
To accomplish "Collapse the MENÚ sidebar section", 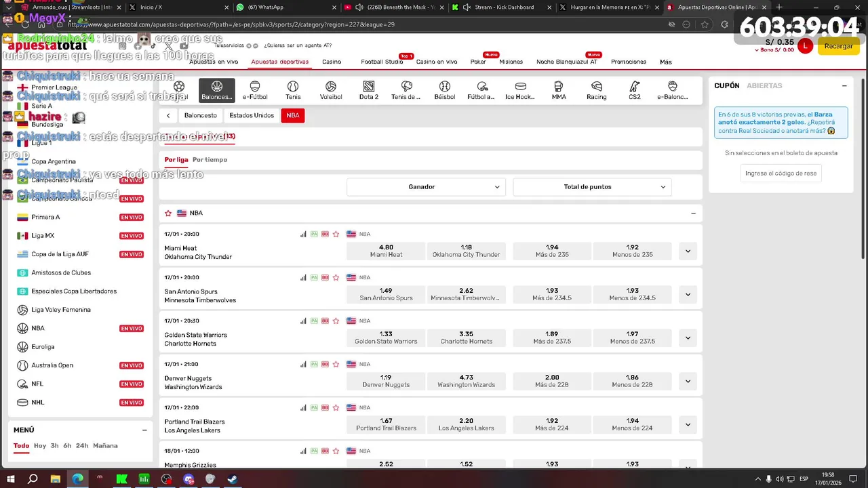I will 144,430.
